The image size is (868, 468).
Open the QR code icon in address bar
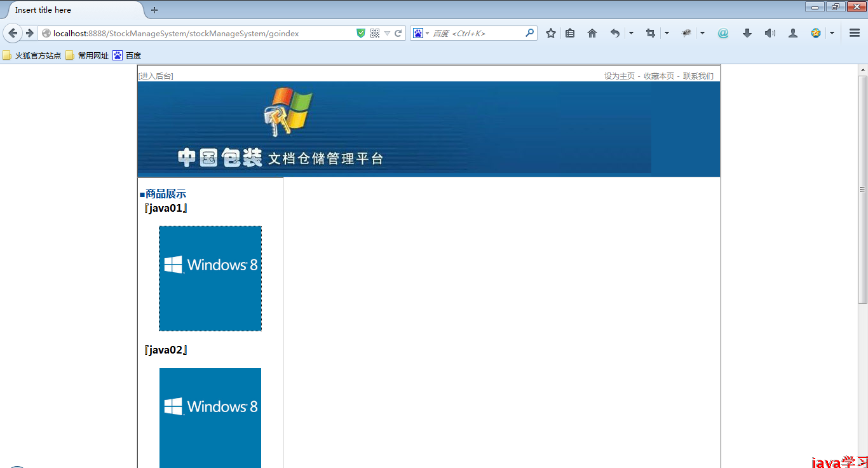[375, 33]
